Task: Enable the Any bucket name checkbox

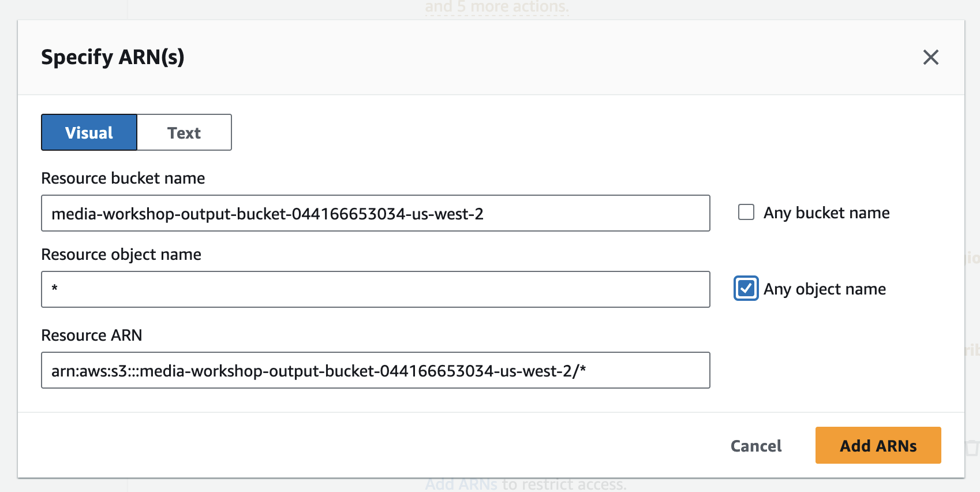Action: tap(746, 213)
